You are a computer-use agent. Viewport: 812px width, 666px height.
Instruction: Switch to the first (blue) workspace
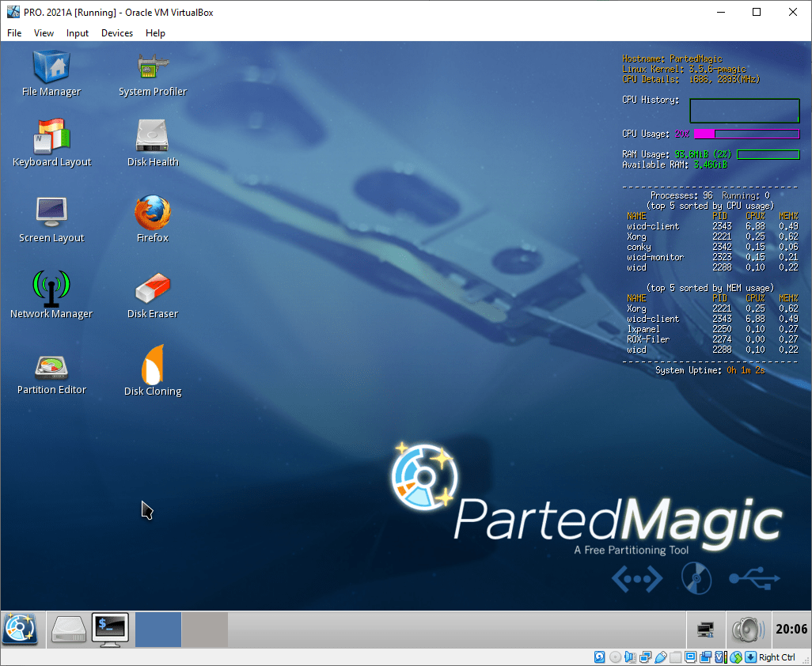click(158, 630)
